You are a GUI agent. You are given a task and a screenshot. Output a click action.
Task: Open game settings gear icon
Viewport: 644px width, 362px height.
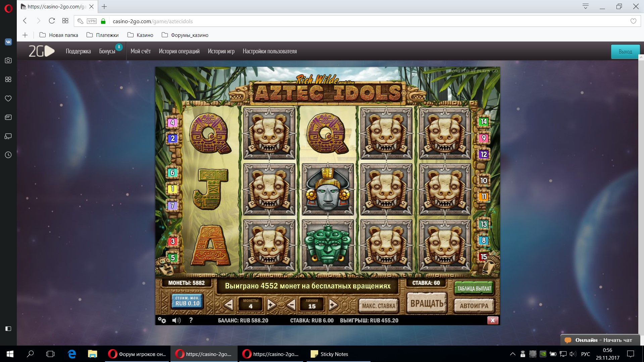pyautogui.click(x=162, y=320)
